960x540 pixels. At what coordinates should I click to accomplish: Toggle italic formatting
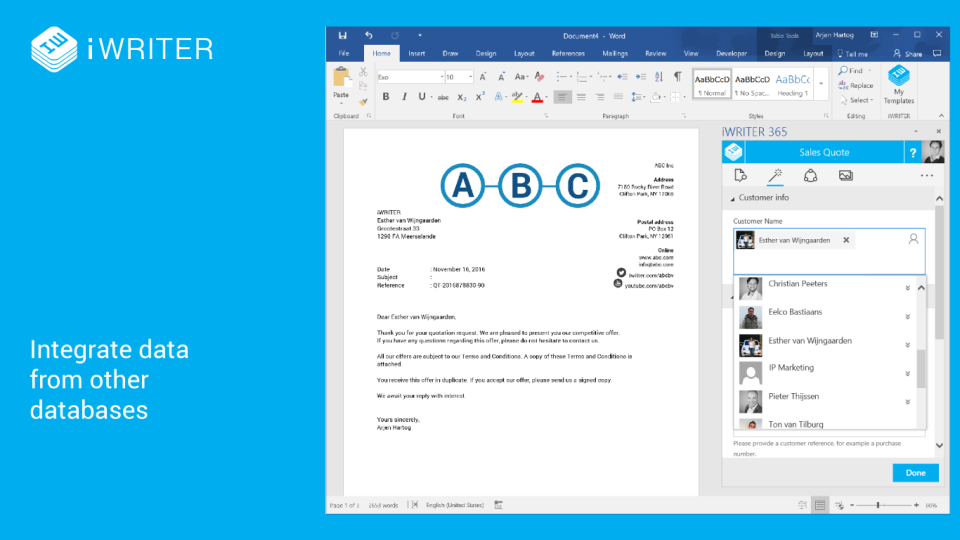(404, 97)
